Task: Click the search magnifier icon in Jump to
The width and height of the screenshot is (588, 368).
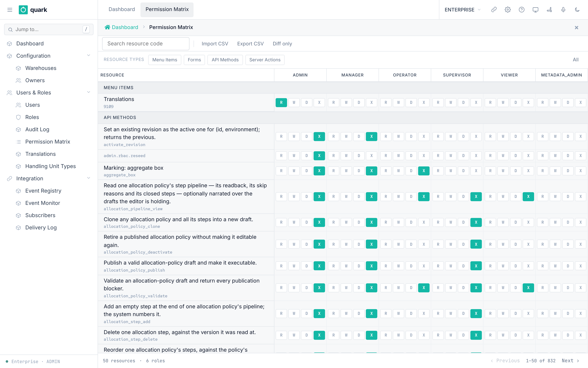Action: 10,30
